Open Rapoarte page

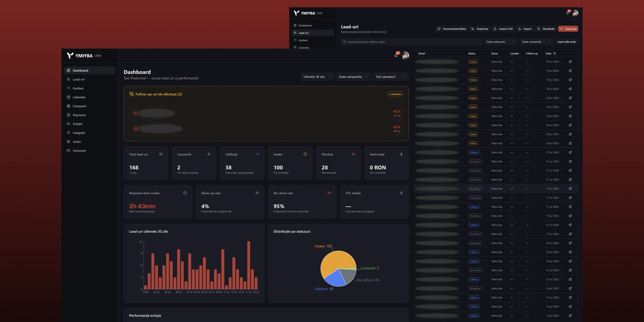[x=90, y=115]
